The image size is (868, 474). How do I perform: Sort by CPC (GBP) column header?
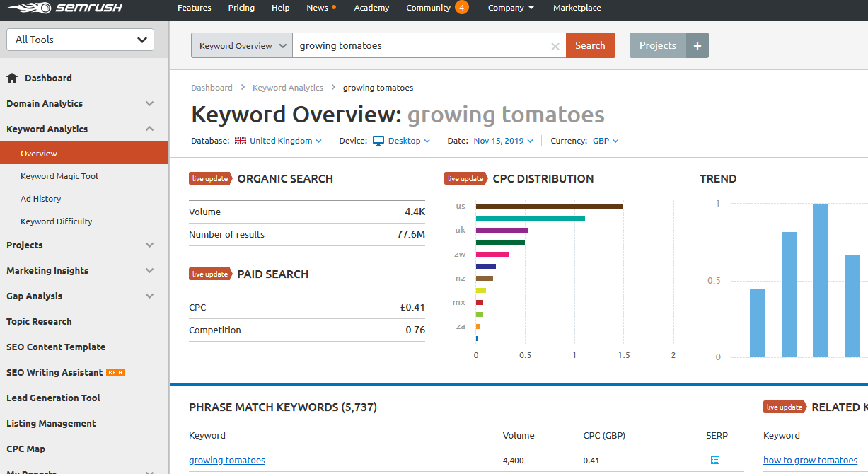click(x=604, y=435)
